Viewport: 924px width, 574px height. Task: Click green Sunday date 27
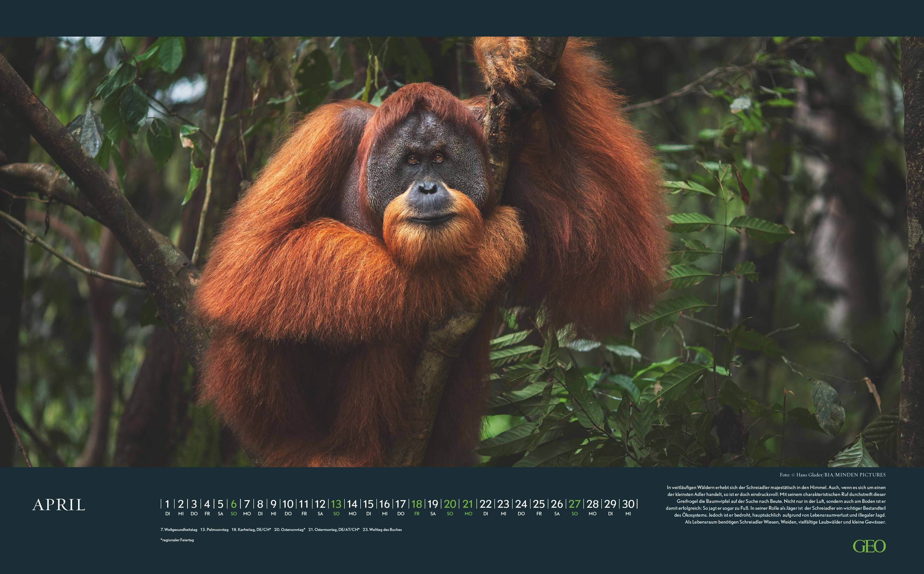[x=575, y=504]
